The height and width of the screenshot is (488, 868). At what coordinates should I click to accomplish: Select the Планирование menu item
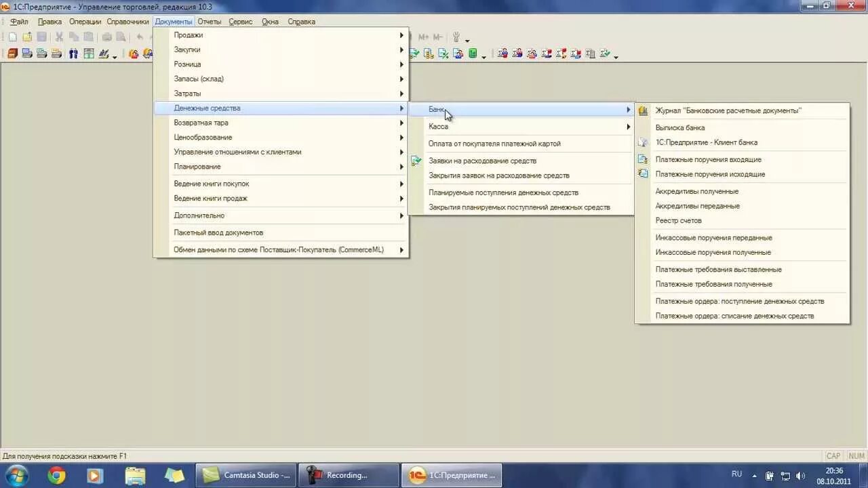coord(281,167)
